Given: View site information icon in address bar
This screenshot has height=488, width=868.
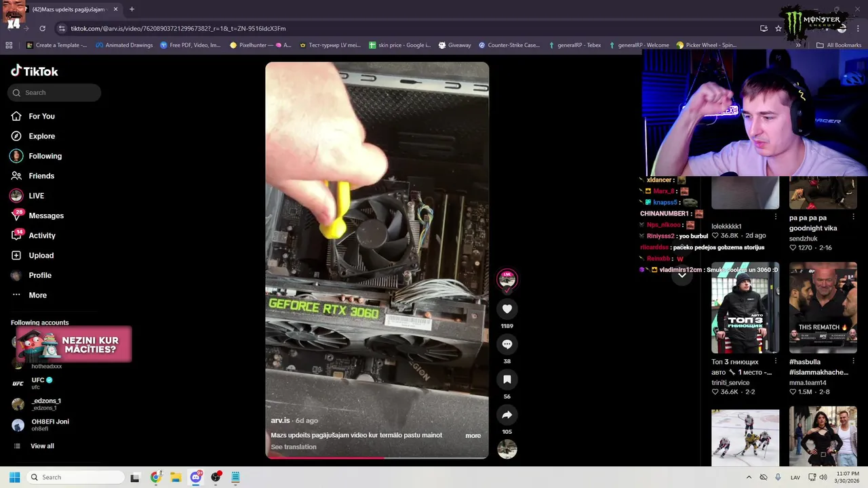Looking at the screenshot, I should tap(62, 28).
